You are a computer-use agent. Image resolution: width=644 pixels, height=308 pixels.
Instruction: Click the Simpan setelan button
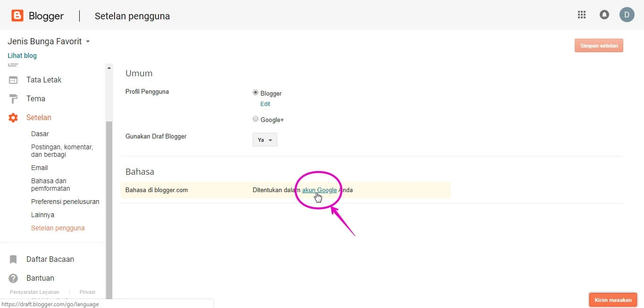coord(599,45)
